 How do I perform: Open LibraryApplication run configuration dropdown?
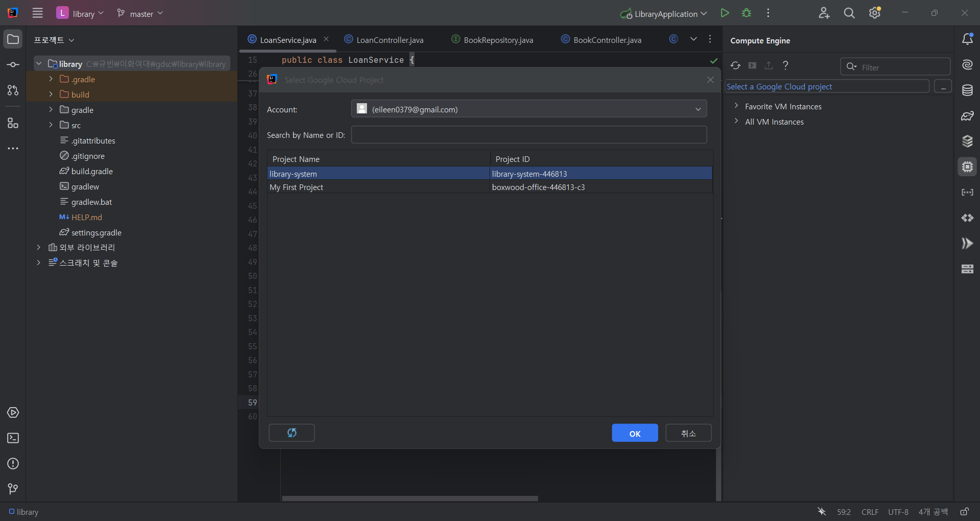coord(664,13)
